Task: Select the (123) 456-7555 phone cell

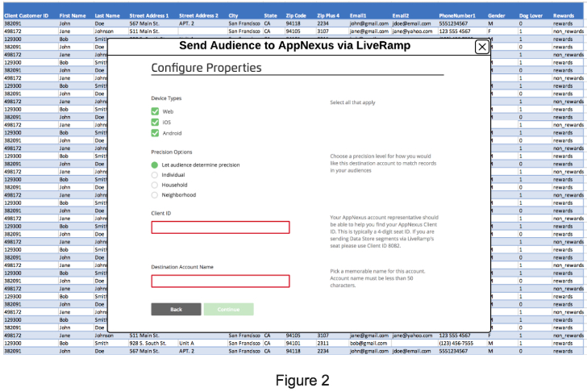Action: click(456, 344)
